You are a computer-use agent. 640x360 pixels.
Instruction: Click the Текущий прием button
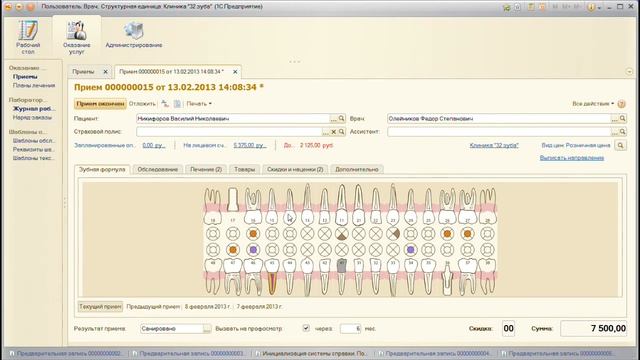100,307
